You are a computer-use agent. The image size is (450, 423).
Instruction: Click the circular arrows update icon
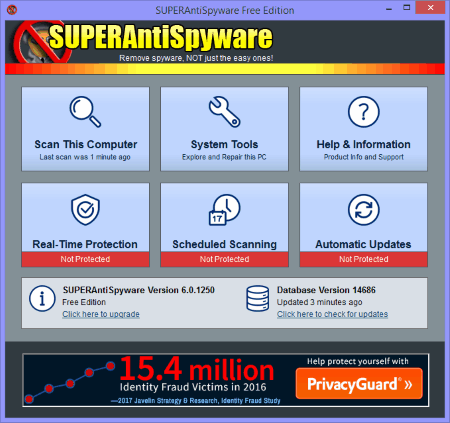[x=363, y=210]
